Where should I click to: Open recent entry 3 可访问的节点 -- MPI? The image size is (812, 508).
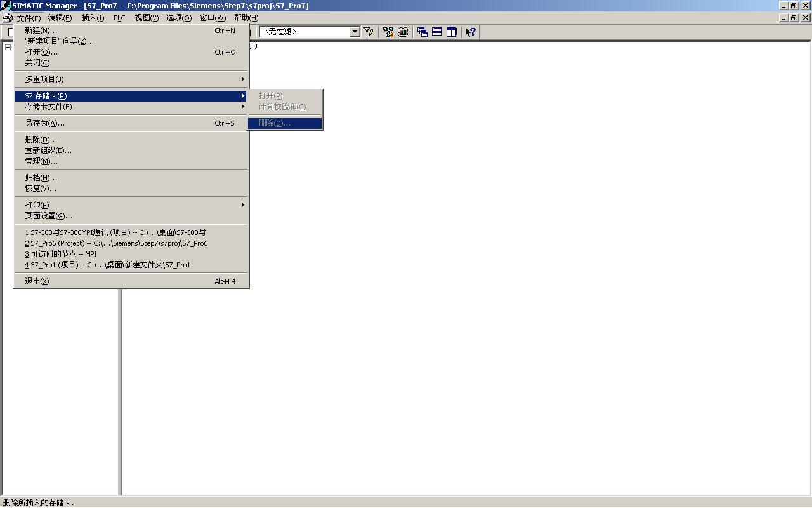[x=131, y=254]
